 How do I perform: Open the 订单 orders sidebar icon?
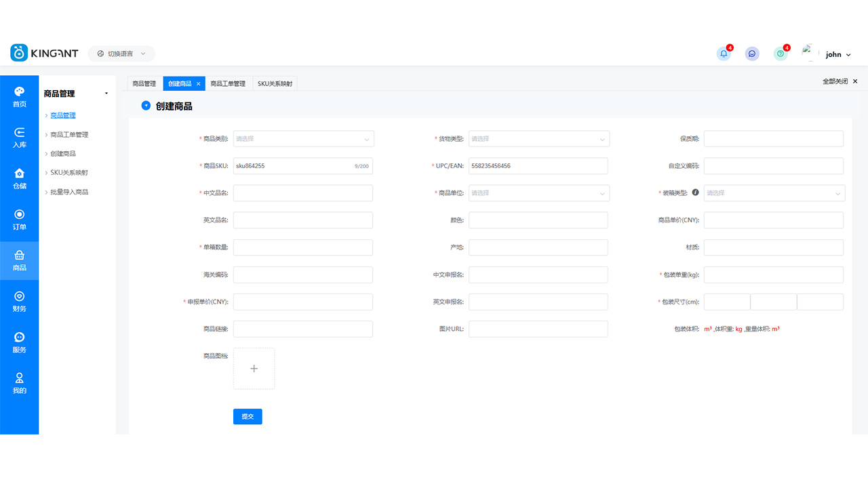[19, 220]
